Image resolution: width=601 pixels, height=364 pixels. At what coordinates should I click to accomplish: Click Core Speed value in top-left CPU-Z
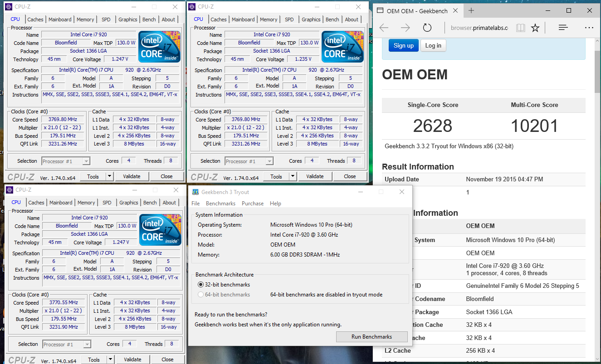[x=63, y=120]
